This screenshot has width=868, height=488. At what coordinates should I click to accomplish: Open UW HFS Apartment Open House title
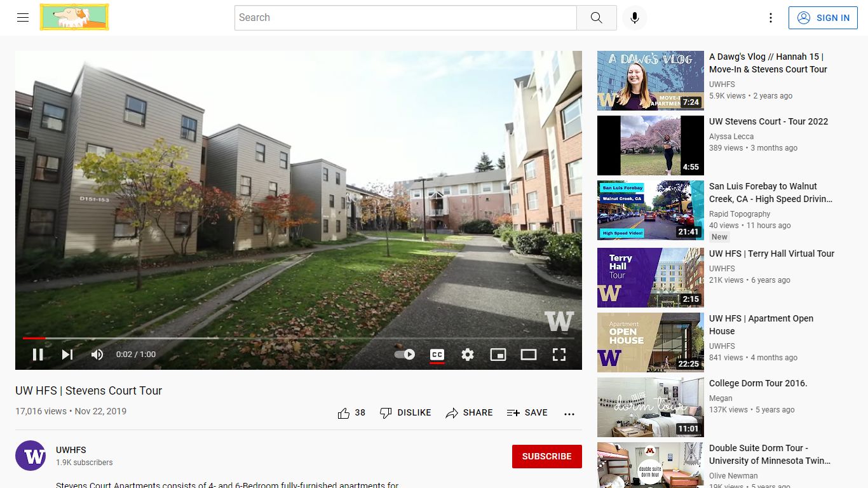coord(761,325)
